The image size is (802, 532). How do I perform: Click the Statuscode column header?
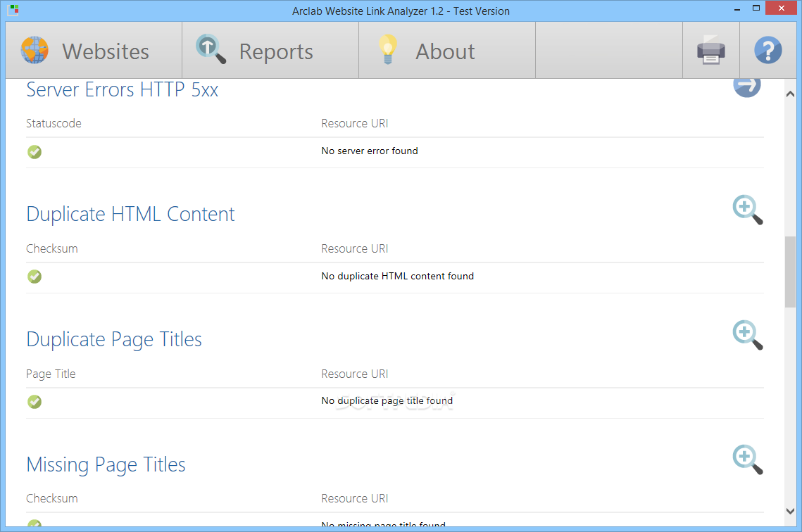click(54, 123)
